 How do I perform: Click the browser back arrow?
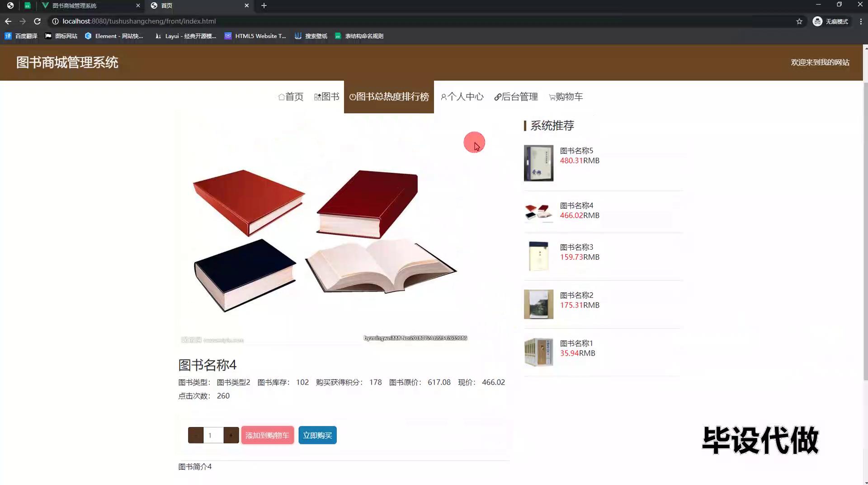[8, 21]
